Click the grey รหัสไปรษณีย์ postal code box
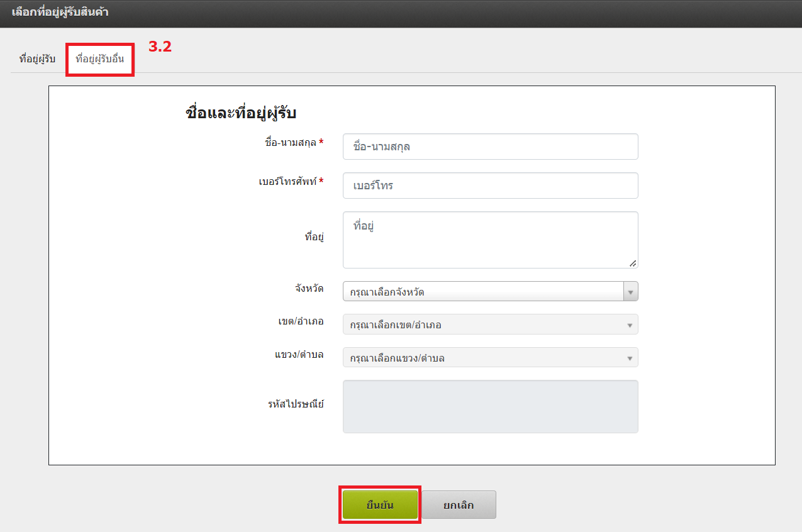Screen dimensions: 802x532 pos(490,406)
